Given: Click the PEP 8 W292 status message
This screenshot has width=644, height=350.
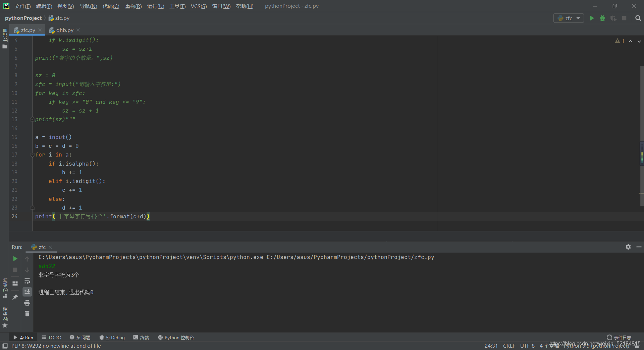Looking at the screenshot, I should coord(56,346).
